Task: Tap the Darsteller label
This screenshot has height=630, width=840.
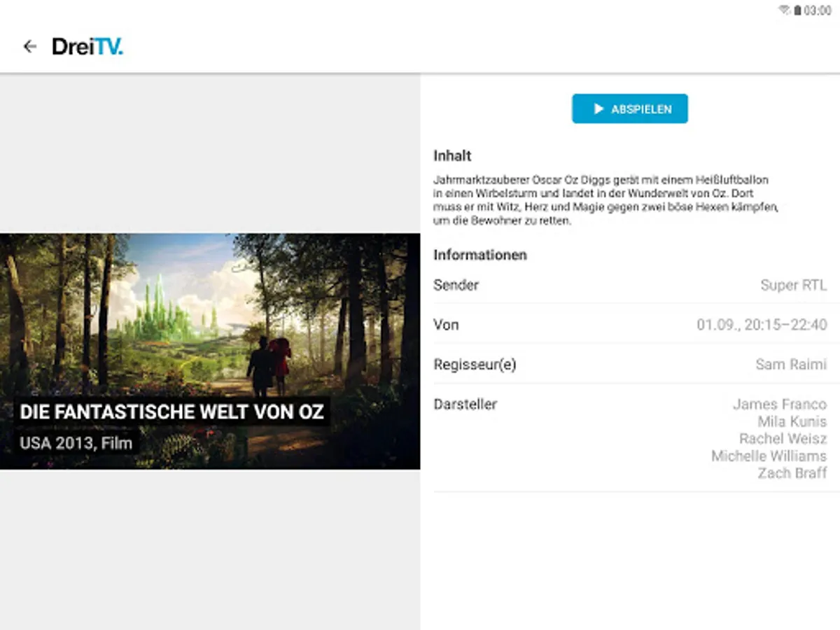Action: [x=465, y=404]
